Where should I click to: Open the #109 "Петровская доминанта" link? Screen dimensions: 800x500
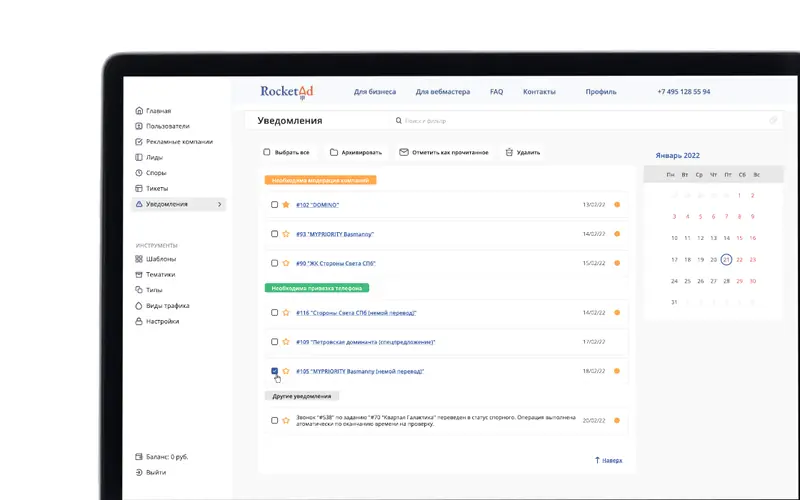tap(365, 342)
